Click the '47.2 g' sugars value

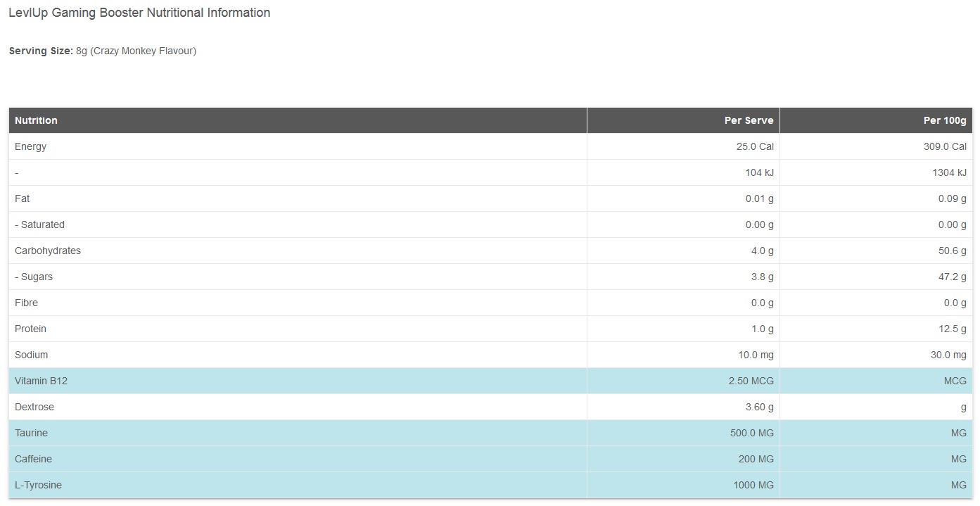click(953, 277)
